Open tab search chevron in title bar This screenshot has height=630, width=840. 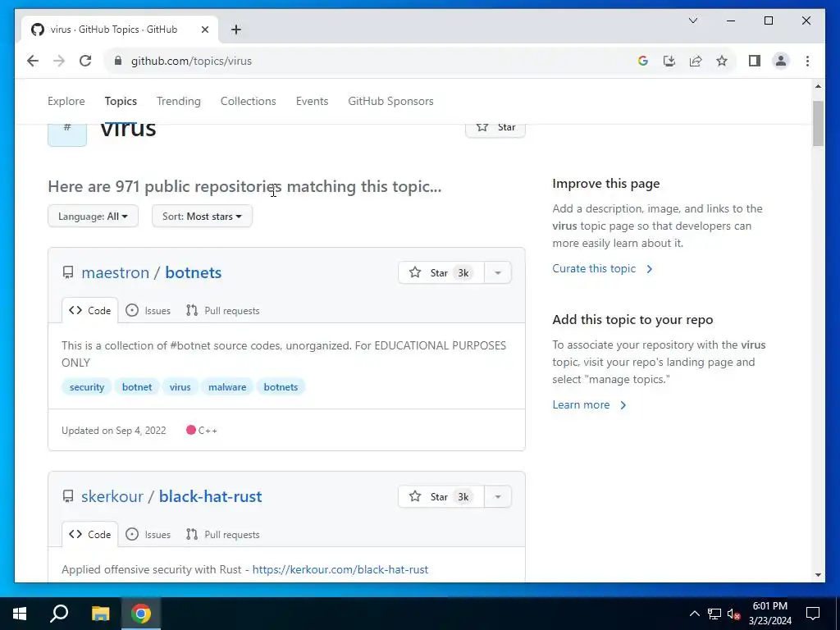(693, 21)
